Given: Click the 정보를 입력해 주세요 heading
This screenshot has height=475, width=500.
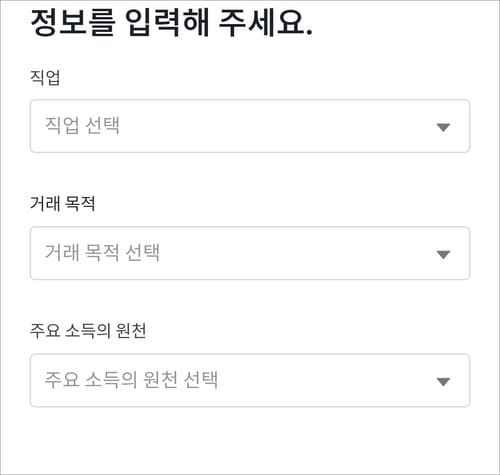Looking at the screenshot, I should pyautogui.click(x=172, y=22).
